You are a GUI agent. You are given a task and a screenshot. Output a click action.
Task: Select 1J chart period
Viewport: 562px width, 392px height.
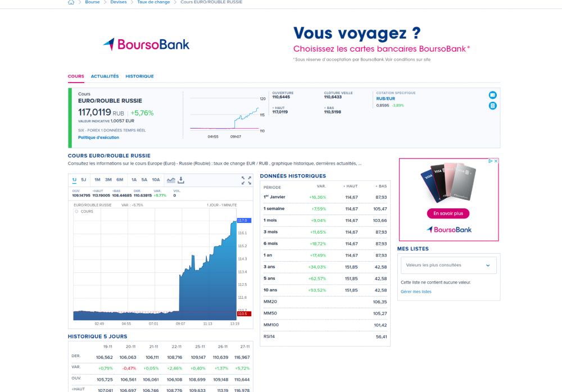coord(74,180)
